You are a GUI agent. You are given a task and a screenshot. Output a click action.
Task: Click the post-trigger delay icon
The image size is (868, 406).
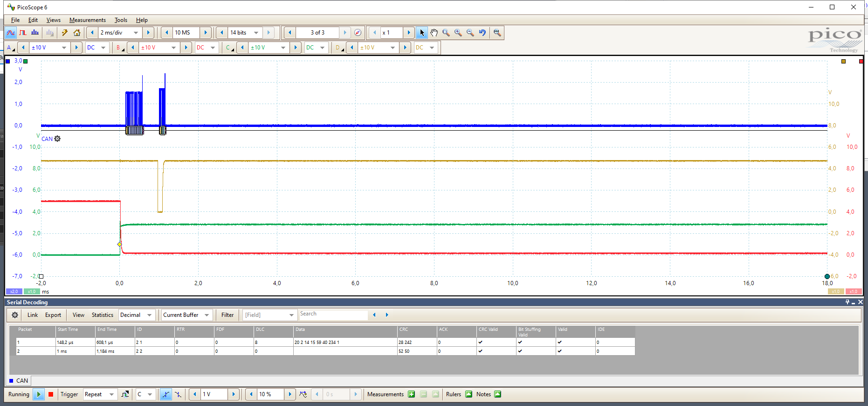pyautogui.click(x=303, y=394)
